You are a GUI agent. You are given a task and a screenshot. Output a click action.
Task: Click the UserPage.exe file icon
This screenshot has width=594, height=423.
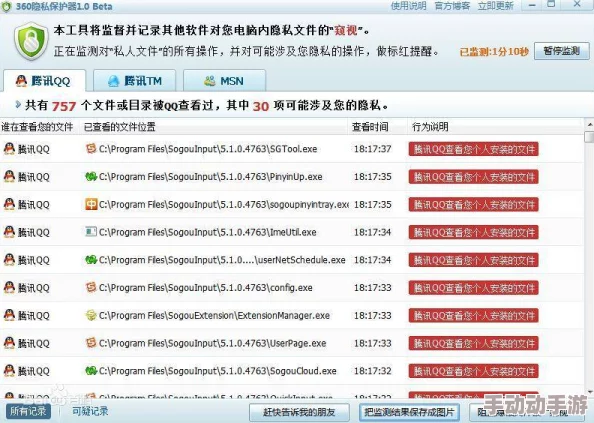tap(91, 343)
